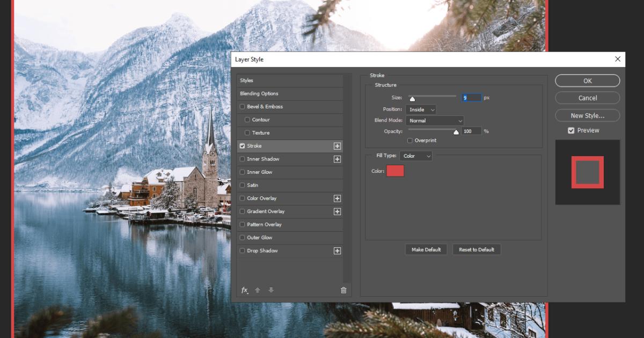The height and width of the screenshot is (338, 644).
Task: Click the New Style button
Action: coord(587,115)
